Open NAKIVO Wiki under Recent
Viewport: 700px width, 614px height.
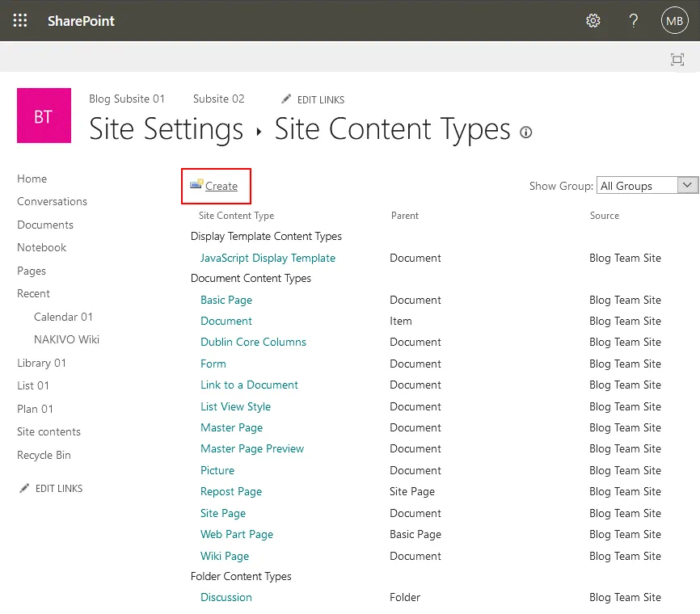[x=66, y=339]
